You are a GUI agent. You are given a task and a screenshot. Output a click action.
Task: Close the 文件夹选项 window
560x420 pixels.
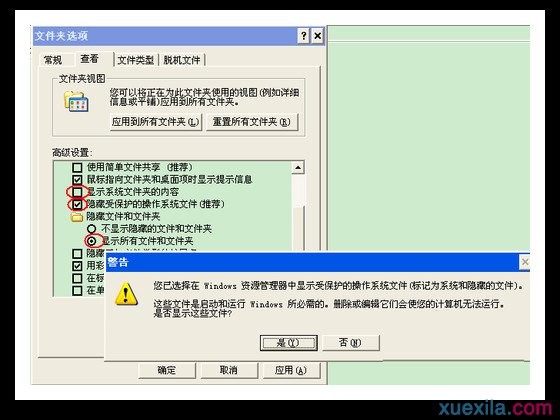318,36
